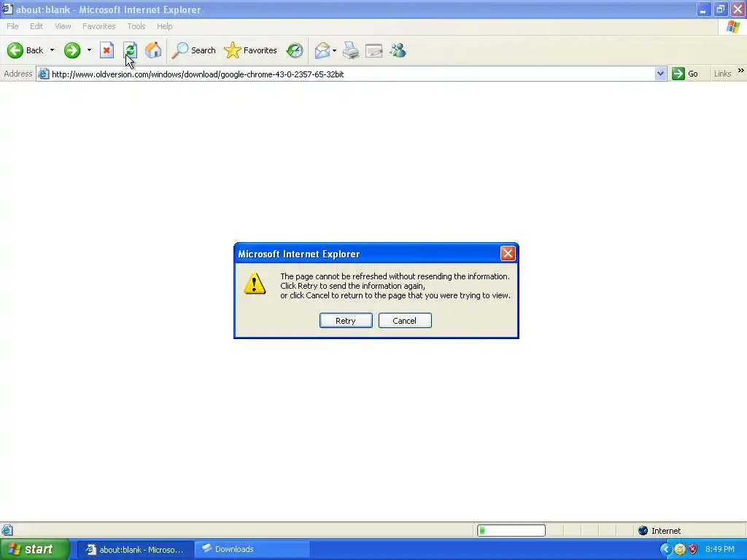Screen dimensions: 747x560
Task: Click Cancel in the dialog
Action: tap(405, 321)
